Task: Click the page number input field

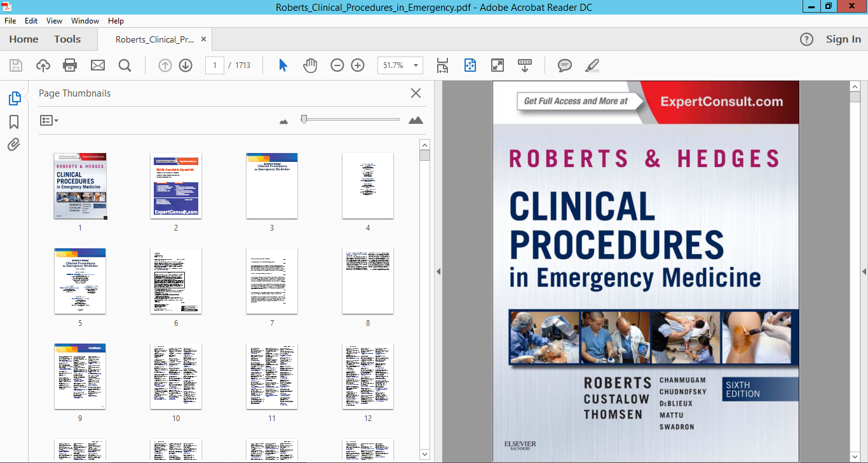Action: click(215, 65)
